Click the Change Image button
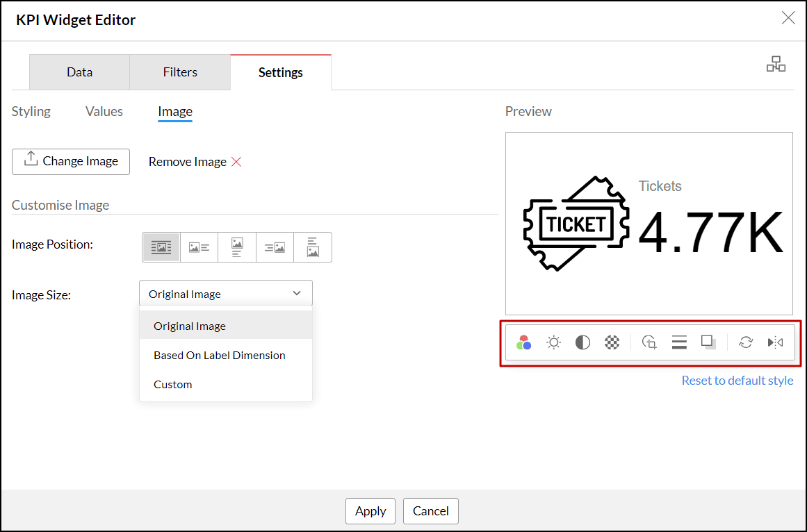 (x=71, y=161)
